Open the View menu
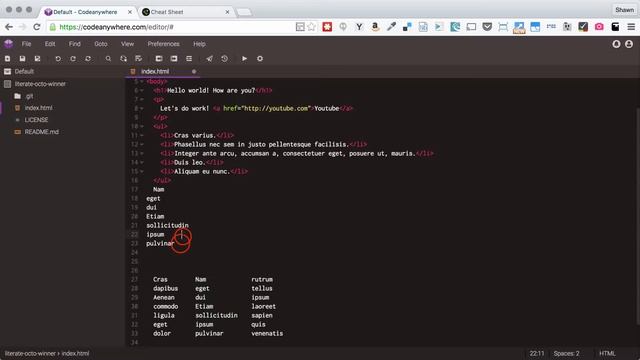Screen dimensions: 640x360 tap(127, 44)
